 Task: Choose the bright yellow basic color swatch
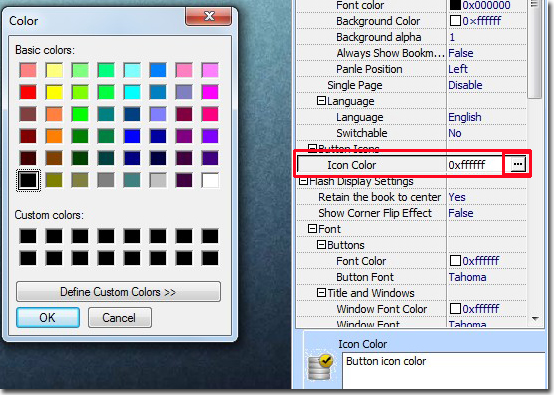pyautogui.click(x=54, y=92)
